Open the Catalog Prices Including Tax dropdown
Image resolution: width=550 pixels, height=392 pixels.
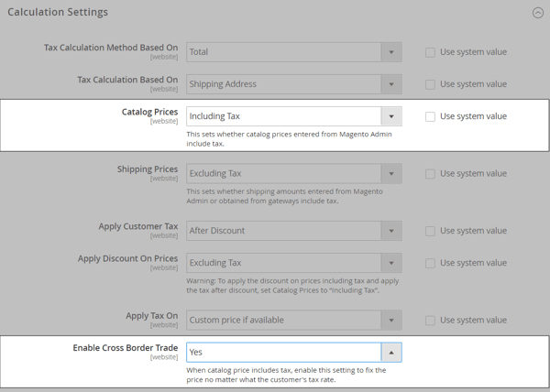click(x=294, y=116)
